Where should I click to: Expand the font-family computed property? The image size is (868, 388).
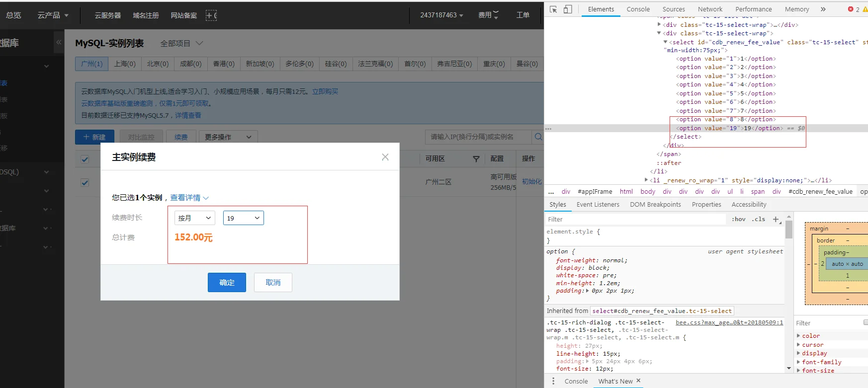pos(798,362)
